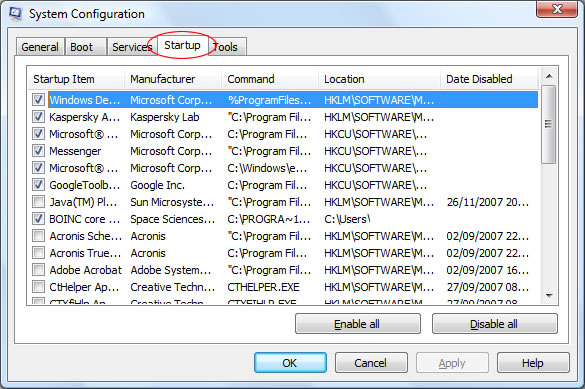Click the Enable all button
585x389 pixels.
click(358, 324)
